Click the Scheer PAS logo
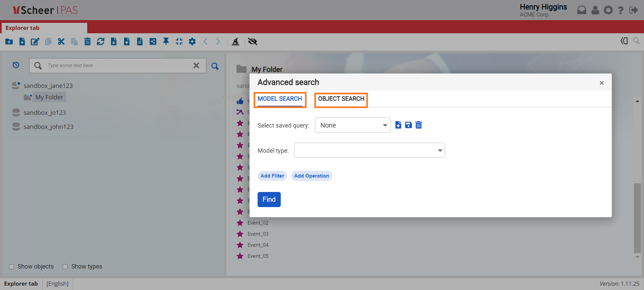Image resolution: width=644 pixels, height=290 pixels. [x=45, y=10]
